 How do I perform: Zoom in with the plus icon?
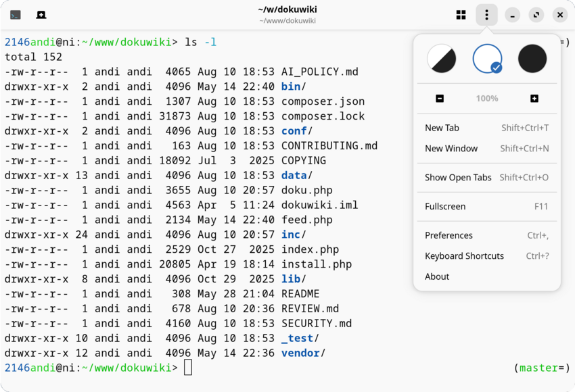point(534,99)
